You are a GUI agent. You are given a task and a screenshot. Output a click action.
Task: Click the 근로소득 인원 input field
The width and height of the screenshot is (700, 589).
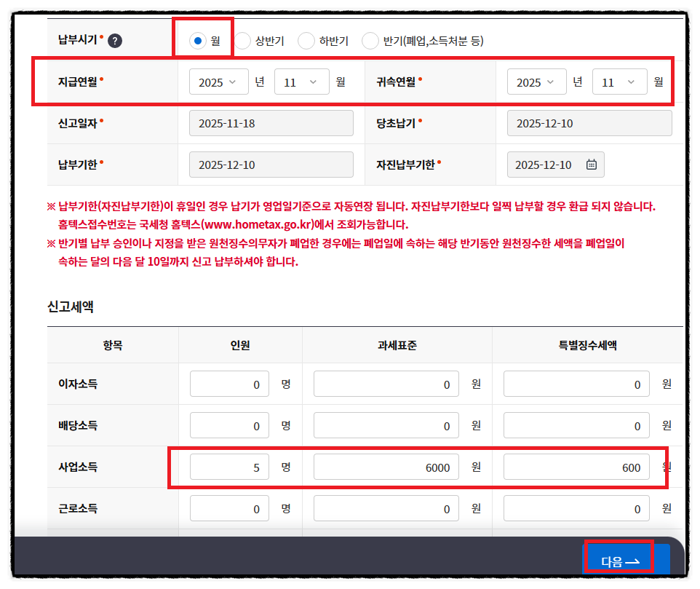click(229, 509)
